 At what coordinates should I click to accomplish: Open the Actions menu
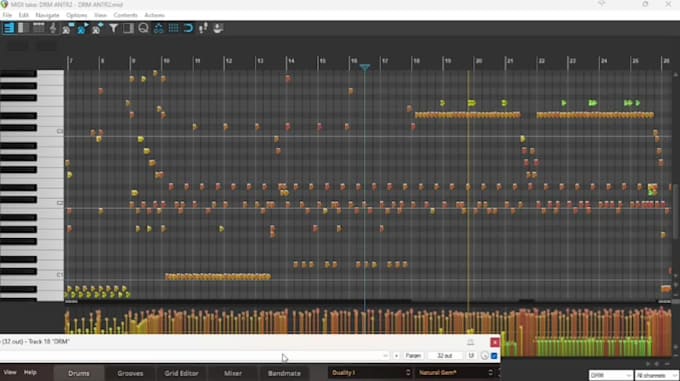click(154, 15)
